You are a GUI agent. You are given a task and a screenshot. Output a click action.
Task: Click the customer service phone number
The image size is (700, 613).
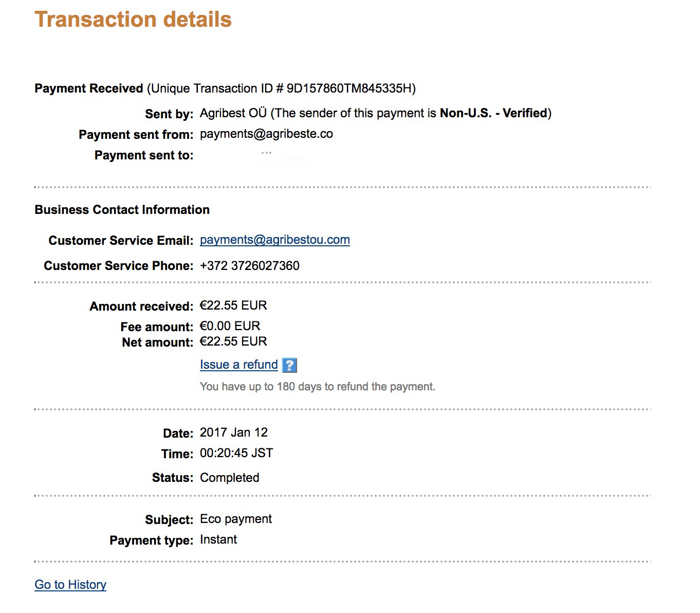249,266
